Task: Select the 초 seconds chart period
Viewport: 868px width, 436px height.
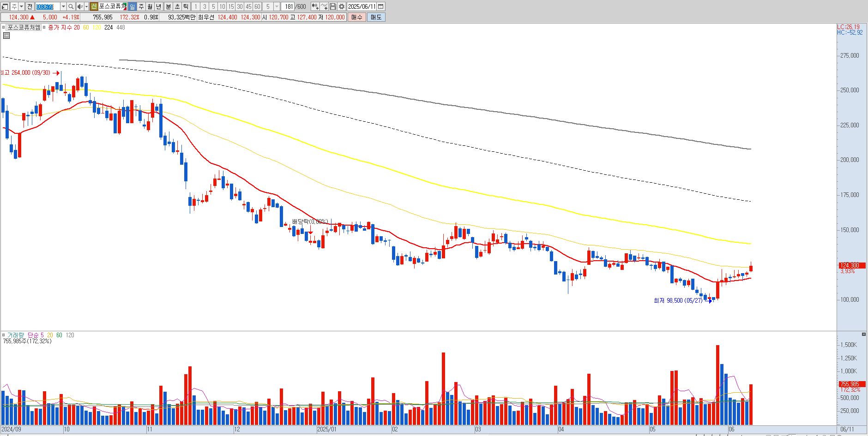Action: 177,6
